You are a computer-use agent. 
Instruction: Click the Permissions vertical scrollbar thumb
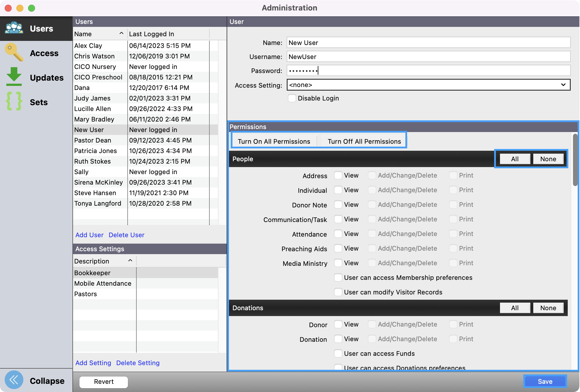point(575,160)
